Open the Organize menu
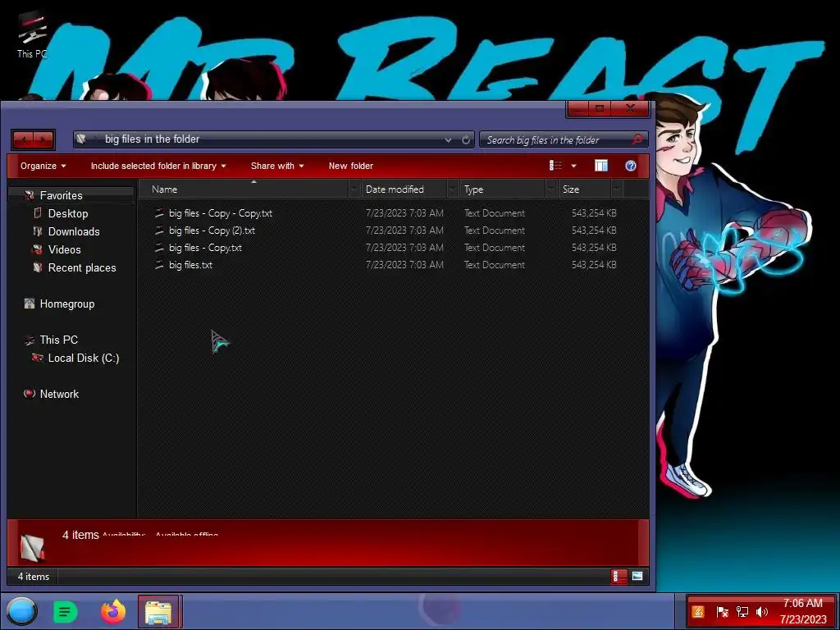 pos(43,166)
